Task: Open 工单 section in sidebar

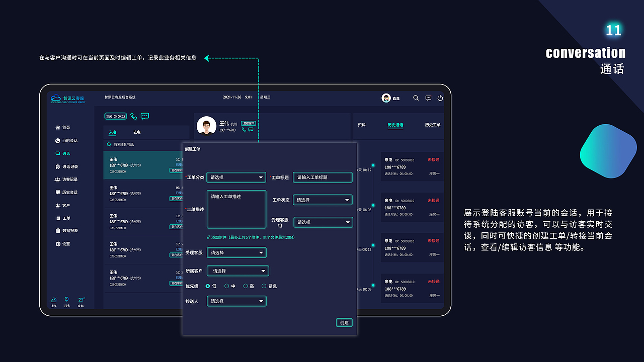Action: tap(63, 218)
